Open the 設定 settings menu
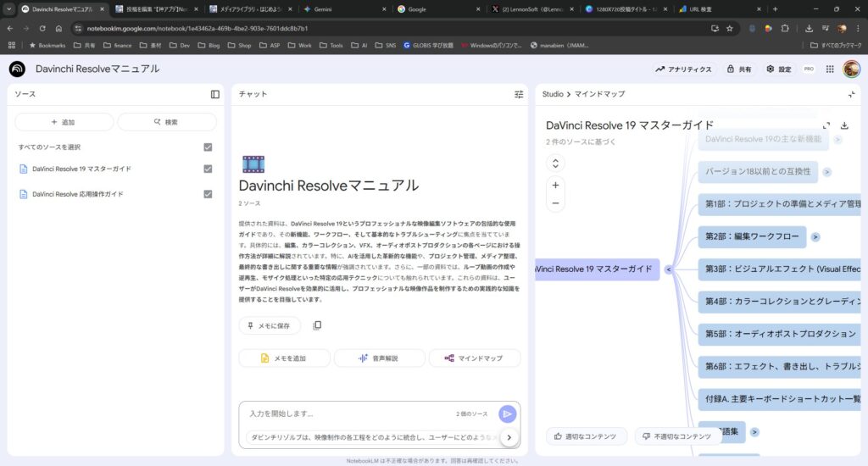This screenshot has width=868, height=466. (778, 69)
